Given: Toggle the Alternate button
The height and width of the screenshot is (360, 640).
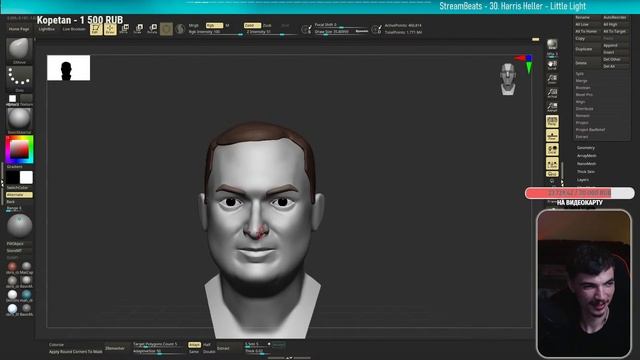Looking at the screenshot, I should [x=19, y=195].
